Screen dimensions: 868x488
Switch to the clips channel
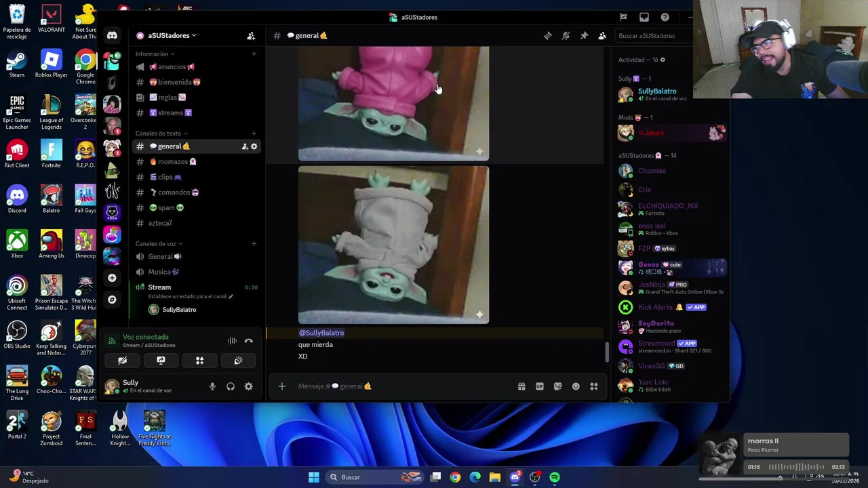coord(195,177)
